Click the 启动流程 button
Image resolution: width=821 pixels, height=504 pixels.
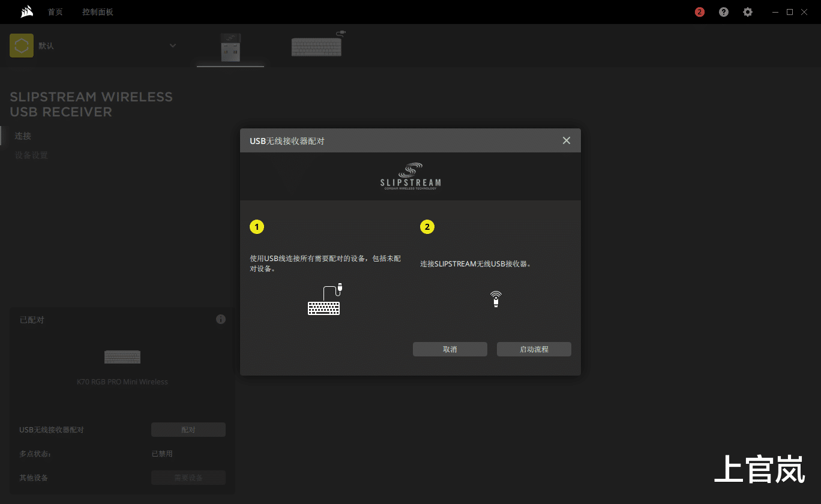(x=534, y=349)
